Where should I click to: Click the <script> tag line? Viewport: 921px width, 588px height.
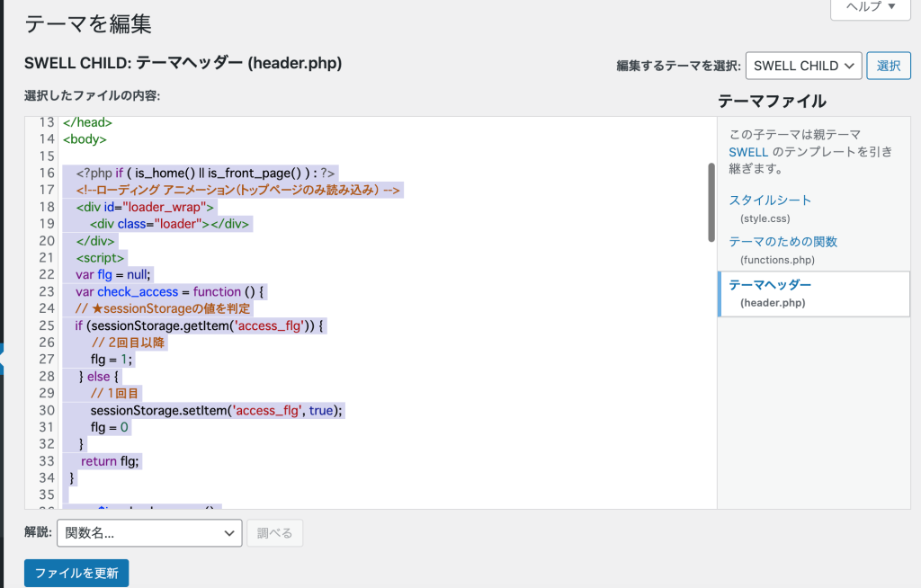(100, 258)
